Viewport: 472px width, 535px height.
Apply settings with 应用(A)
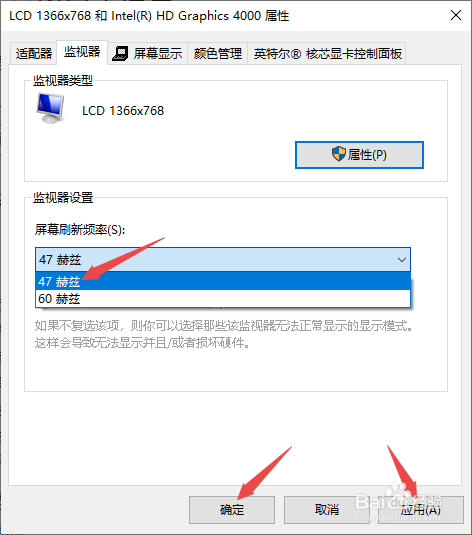[x=421, y=510]
